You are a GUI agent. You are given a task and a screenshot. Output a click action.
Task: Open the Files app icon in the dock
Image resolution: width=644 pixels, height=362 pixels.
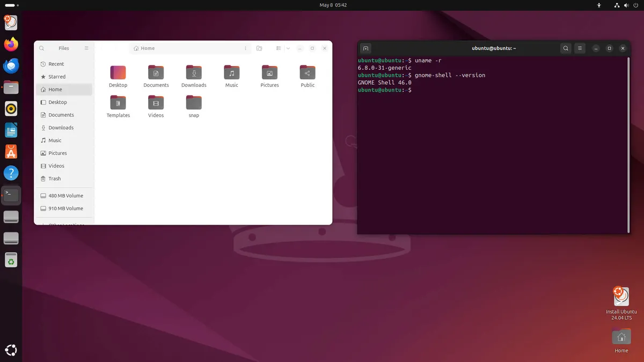[11, 87]
